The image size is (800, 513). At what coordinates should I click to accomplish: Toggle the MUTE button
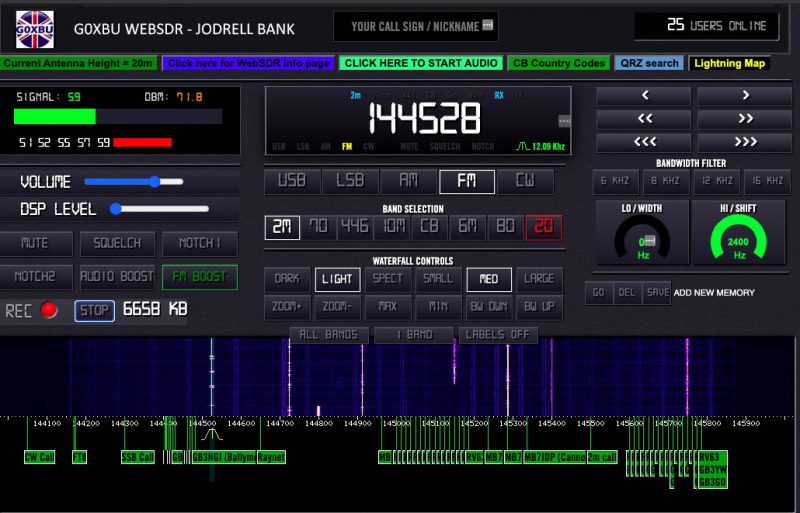click(x=35, y=243)
